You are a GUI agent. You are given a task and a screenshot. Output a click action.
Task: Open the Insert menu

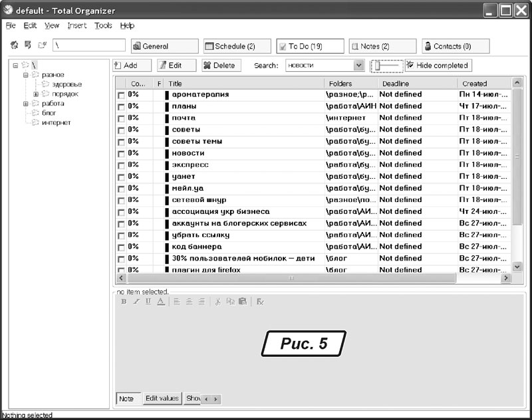76,25
